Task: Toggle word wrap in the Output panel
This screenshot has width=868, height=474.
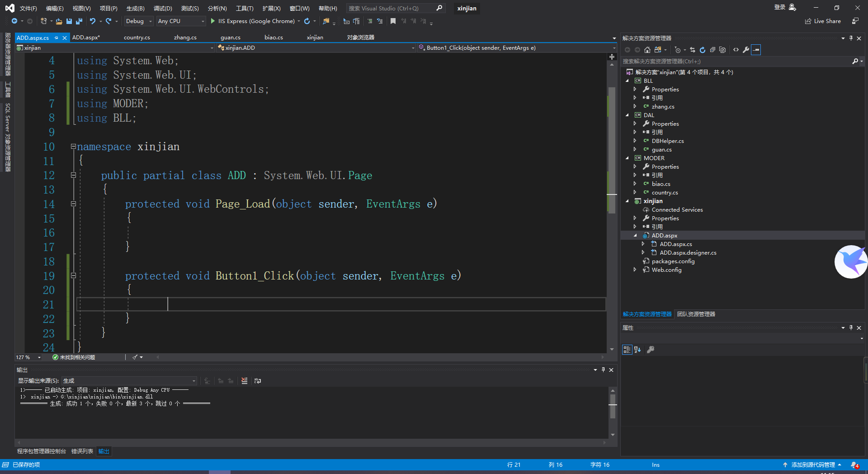Action: tap(258, 381)
